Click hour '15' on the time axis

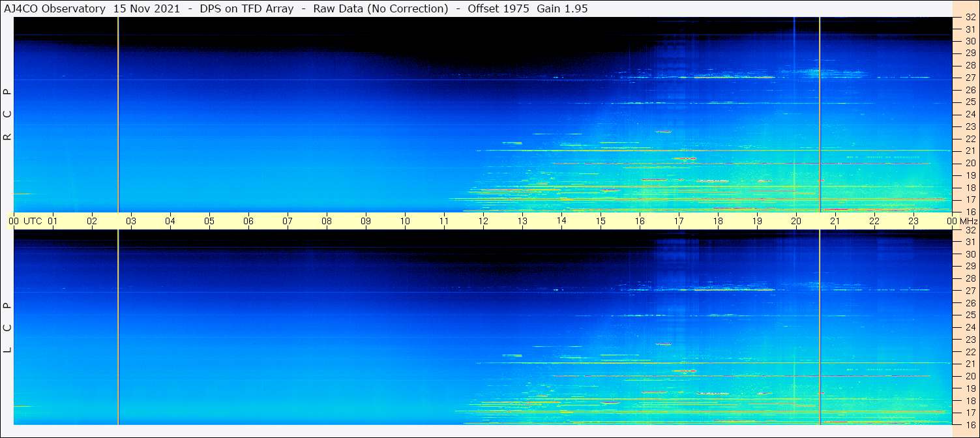(x=601, y=221)
